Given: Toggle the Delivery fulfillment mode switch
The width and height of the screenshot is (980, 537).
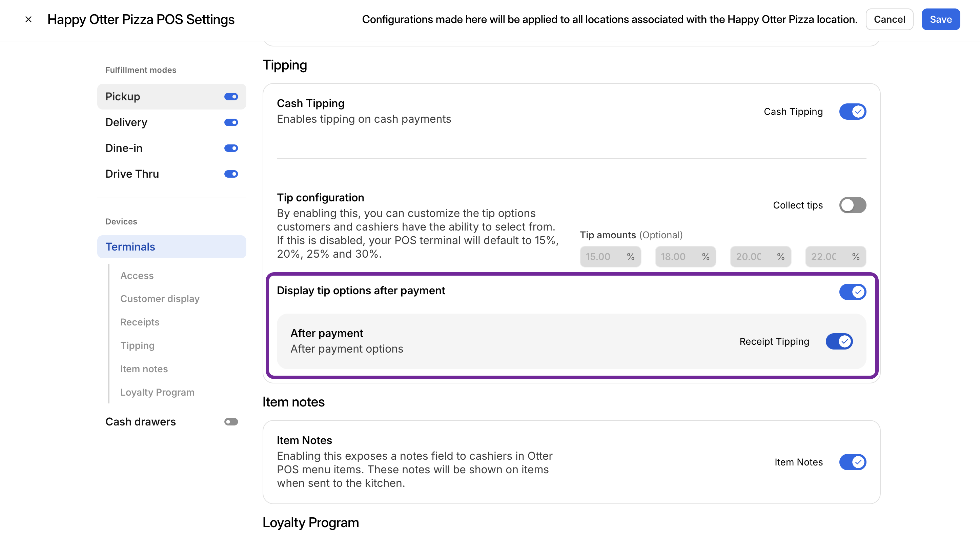Looking at the screenshot, I should click(x=231, y=122).
